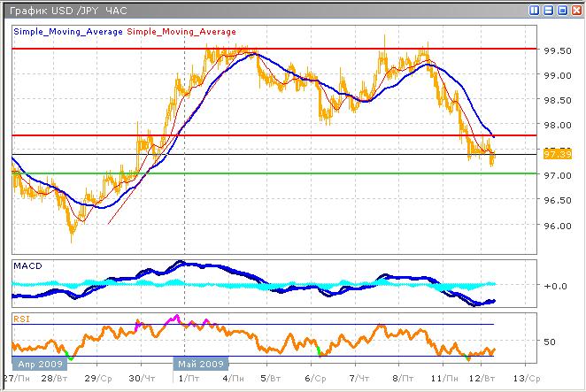This screenshot has width=586, height=392.
Task: Click the 96.00 price axis label
Action: click(x=554, y=226)
